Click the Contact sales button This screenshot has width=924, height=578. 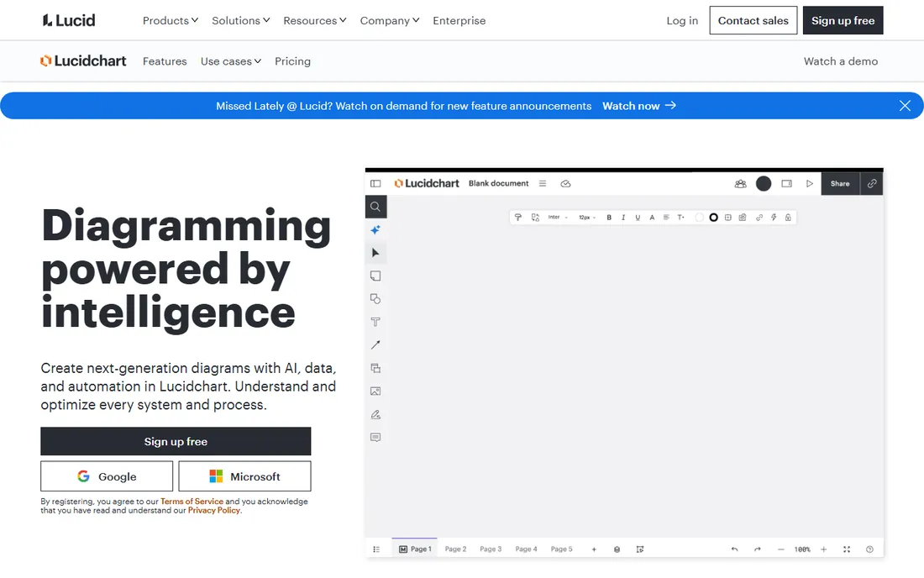coord(753,21)
